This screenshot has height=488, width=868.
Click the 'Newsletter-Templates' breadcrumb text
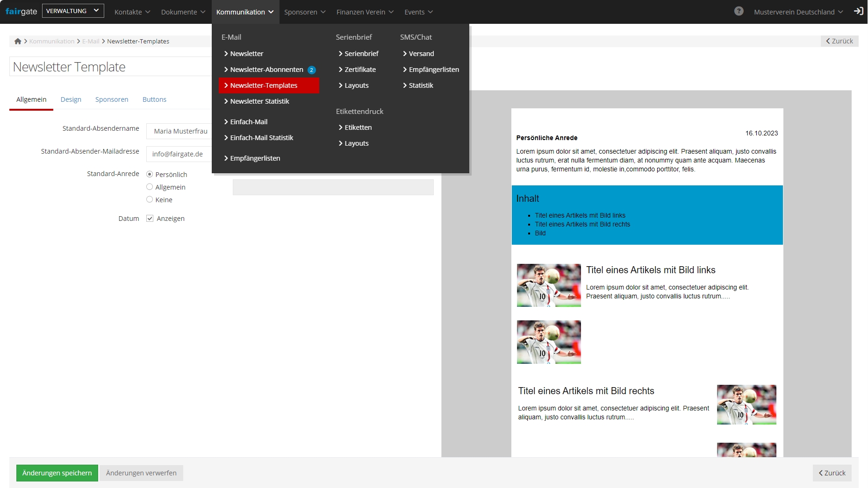pyautogui.click(x=138, y=41)
